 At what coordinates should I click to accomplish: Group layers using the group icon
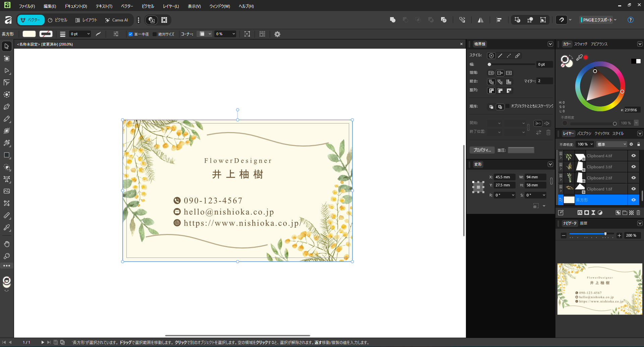coord(625,213)
